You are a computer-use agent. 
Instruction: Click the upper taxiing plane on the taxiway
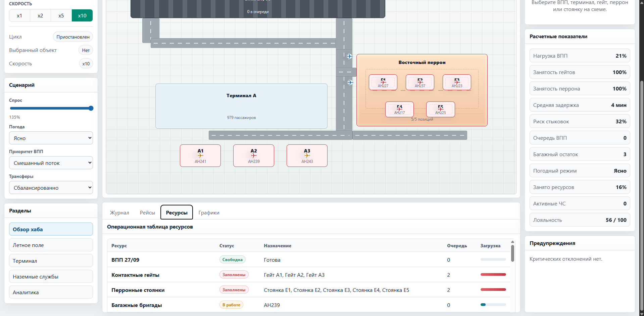coord(349,56)
